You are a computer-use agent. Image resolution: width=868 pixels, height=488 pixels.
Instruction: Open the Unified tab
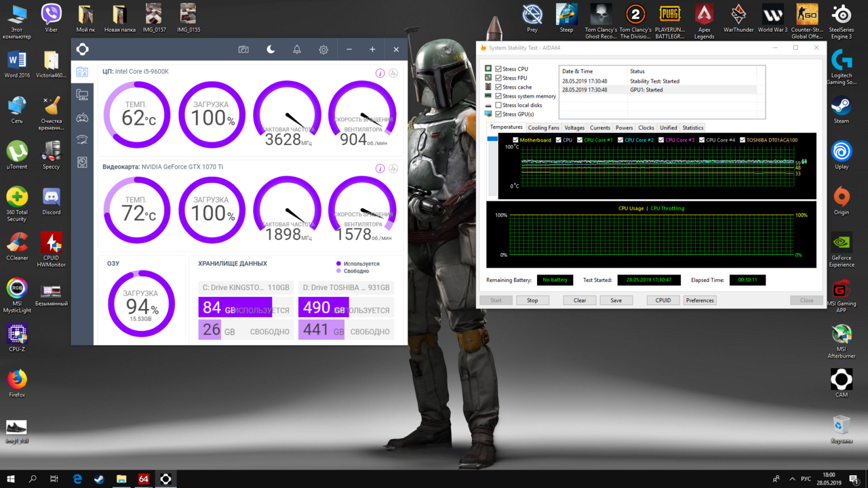point(669,127)
